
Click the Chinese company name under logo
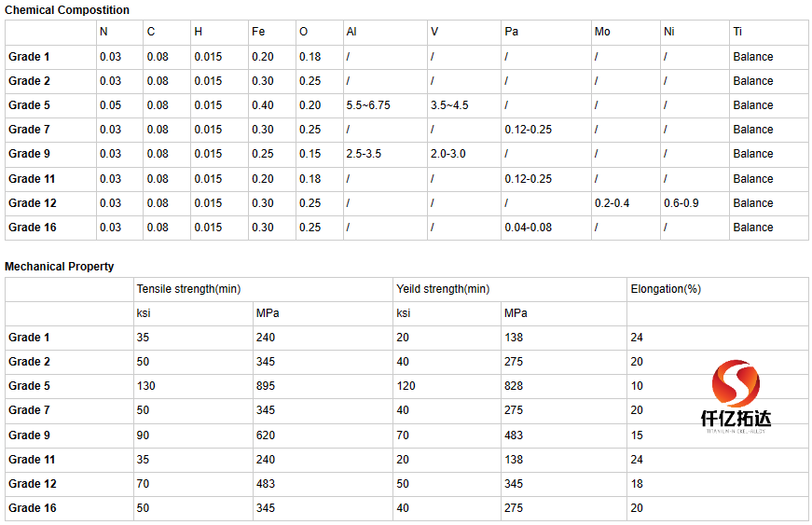[736, 419]
